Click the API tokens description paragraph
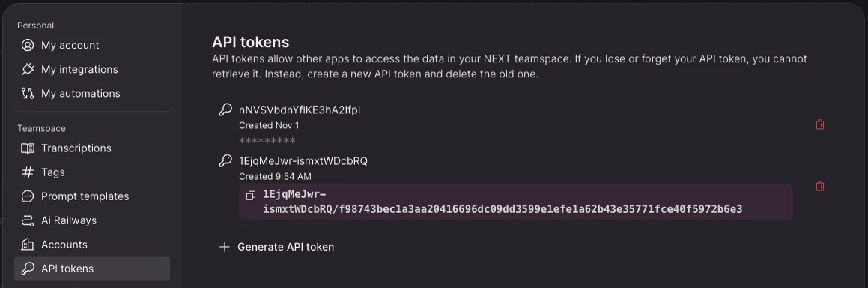 [x=509, y=66]
